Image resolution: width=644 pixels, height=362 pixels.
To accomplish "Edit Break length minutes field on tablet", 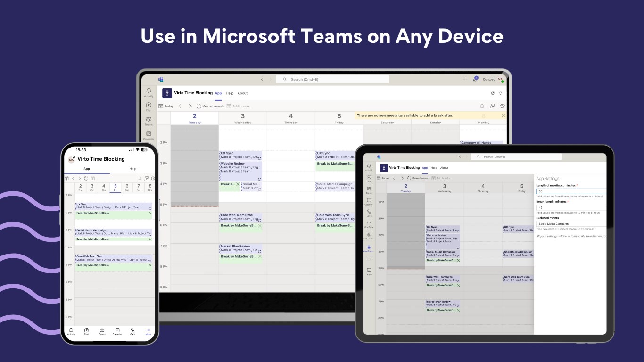I will pyautogui.click(x=571, y=207).
